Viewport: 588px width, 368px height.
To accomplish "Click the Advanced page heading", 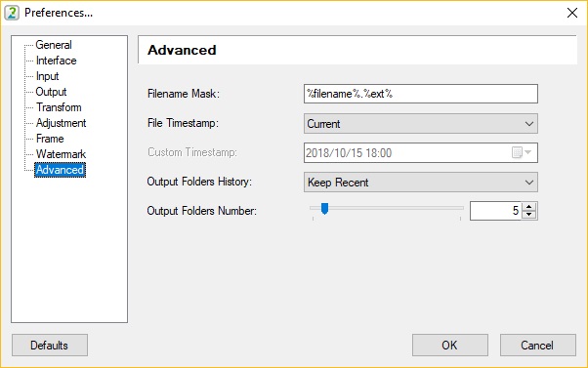I will coord(182,50).
